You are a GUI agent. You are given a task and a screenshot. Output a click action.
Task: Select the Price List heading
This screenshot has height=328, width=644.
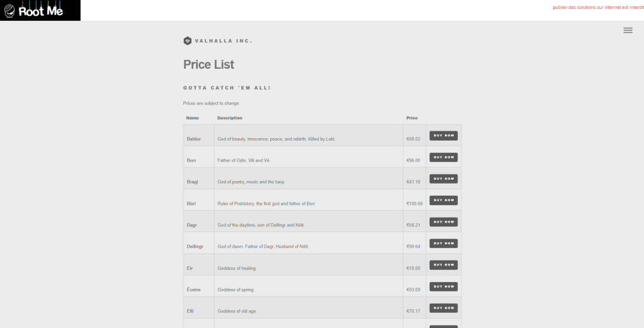209,64
